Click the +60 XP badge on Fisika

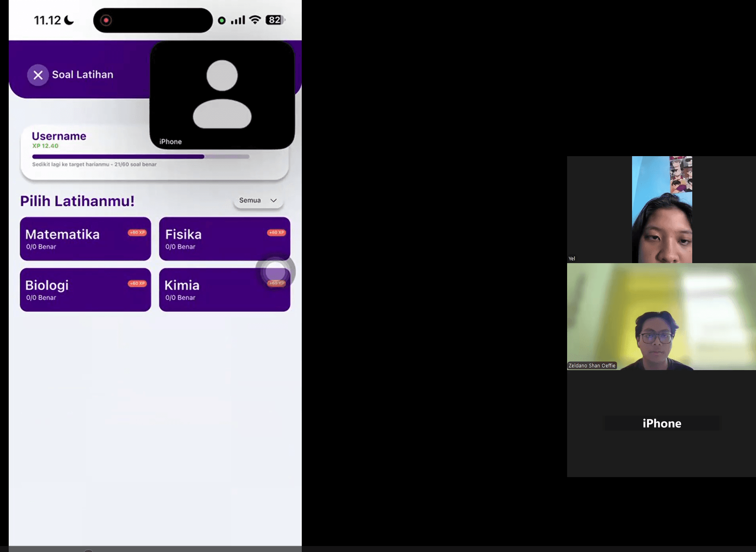(276, 233)
